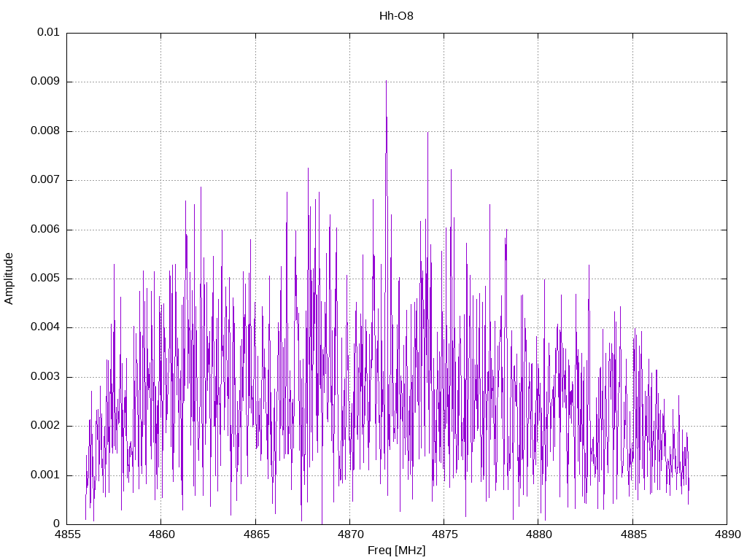The height and width of the screenshot is (560, 747).
Task: Select the Amplitude y-axis label
Action: coord(9,279)
